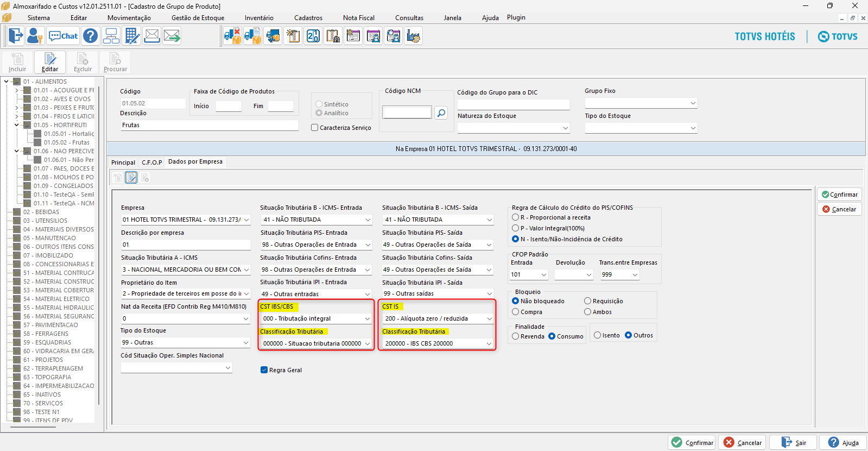Click the exit door icon in the toolbar

point(16,36)
